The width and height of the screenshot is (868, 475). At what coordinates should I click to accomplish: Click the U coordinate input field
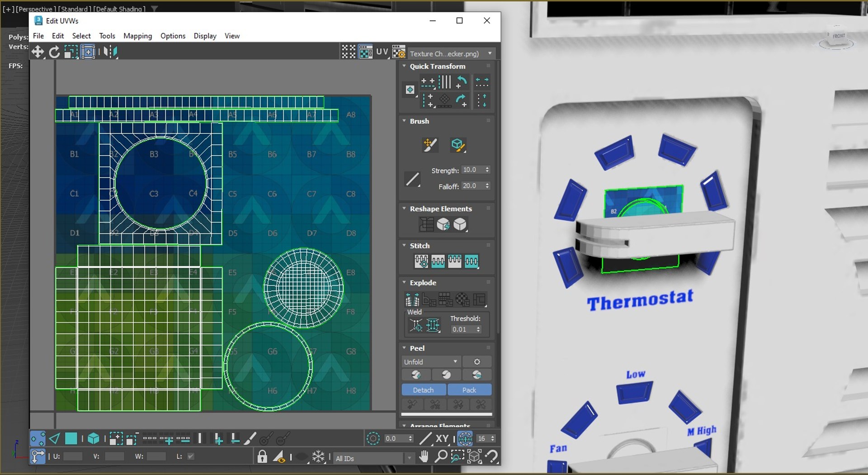(x=72, y=456)
